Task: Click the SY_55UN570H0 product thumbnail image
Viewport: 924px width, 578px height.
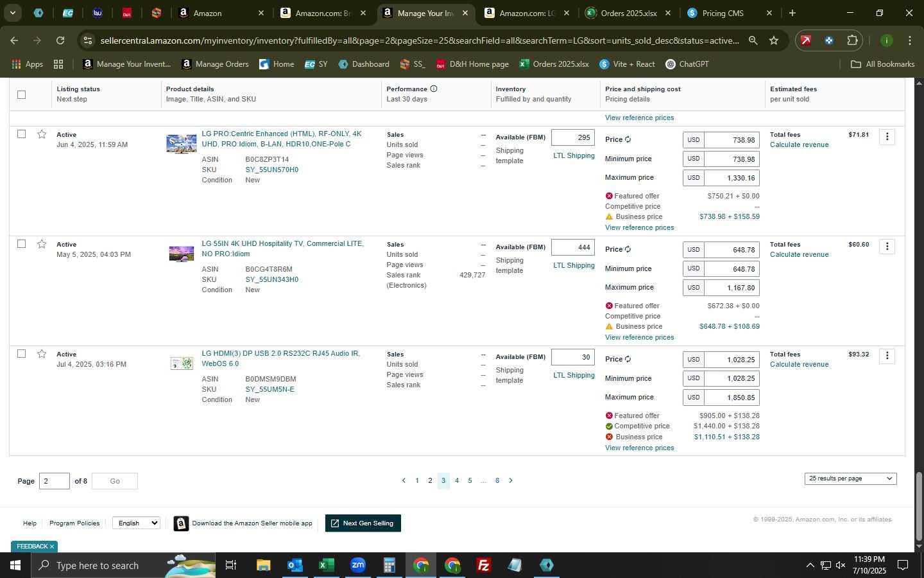Action: [182, 144]
